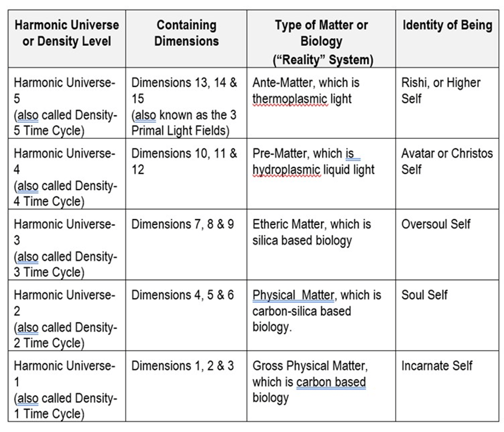Select the "Incarnate Self" cell
Screen dimensions: 504x432
click(437, 366)
